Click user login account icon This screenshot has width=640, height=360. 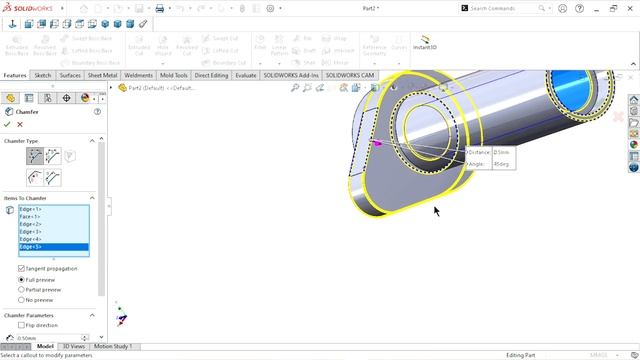tap(562, 8)
